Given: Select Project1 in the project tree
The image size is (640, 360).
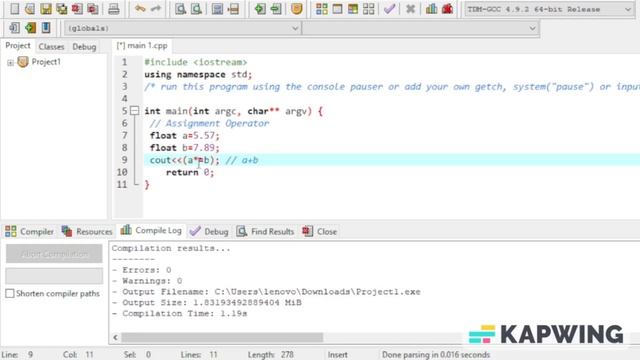Looking at the screenshot, I should 46,62.
